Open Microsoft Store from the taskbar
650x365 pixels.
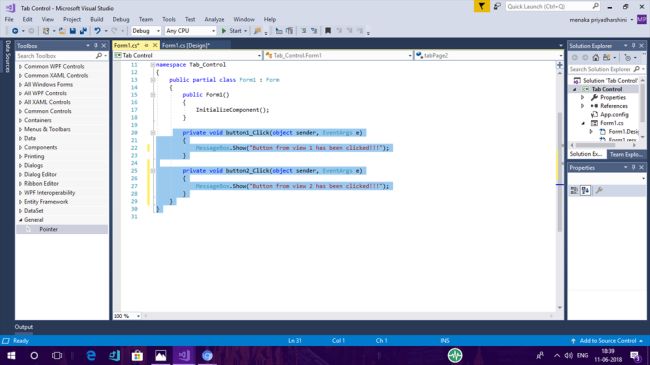[x=137, y=355]
